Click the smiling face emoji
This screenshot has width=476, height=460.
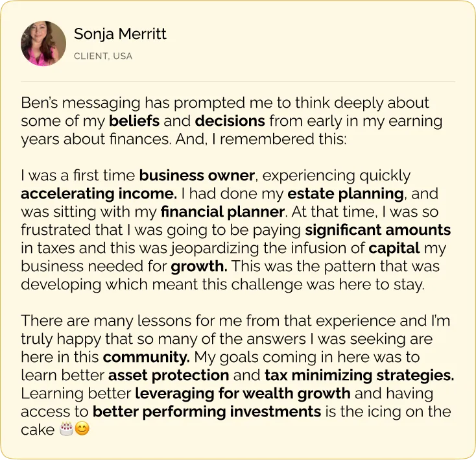(x=82, y=429)
